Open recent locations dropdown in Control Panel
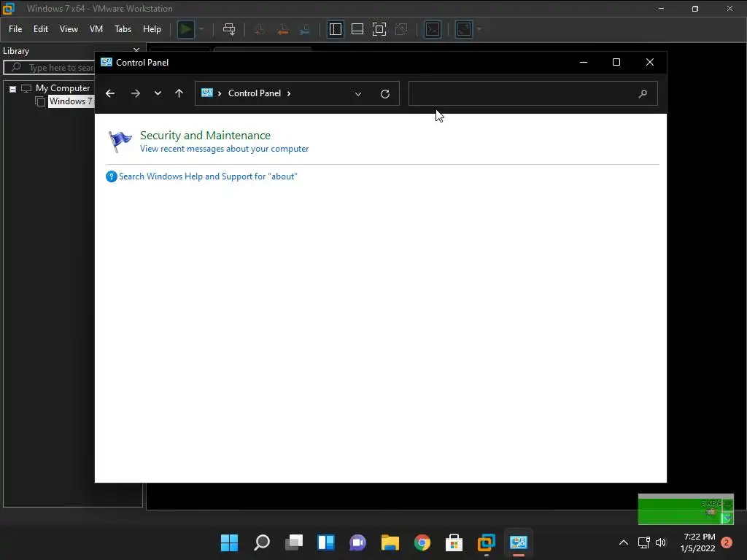 (158, 93)
